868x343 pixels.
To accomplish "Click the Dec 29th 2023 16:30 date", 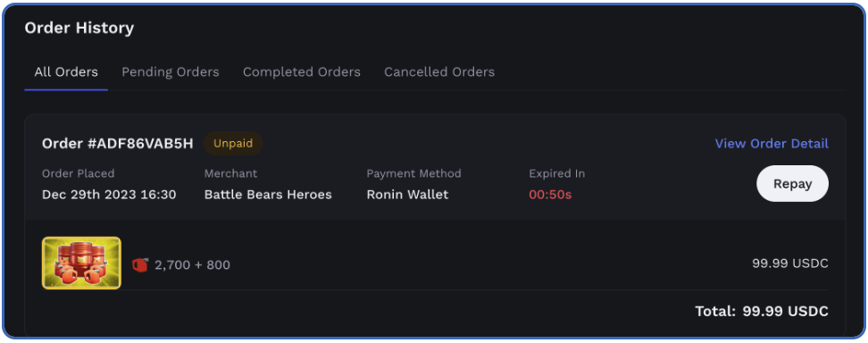I will (109, 195).
